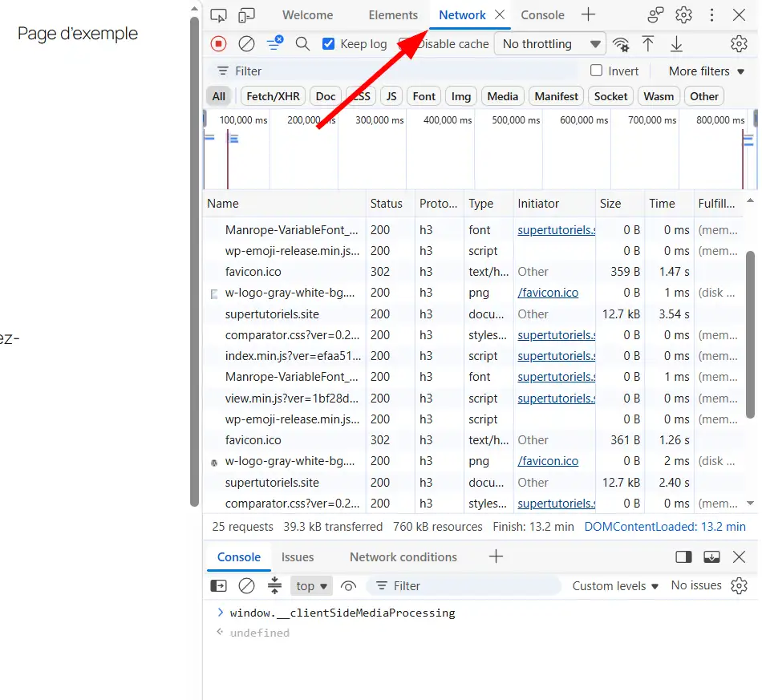This screenshot has width=762, height=700.
Task: Click the DOMContentLoaded: 13.2 min status text
Action: 665,527
